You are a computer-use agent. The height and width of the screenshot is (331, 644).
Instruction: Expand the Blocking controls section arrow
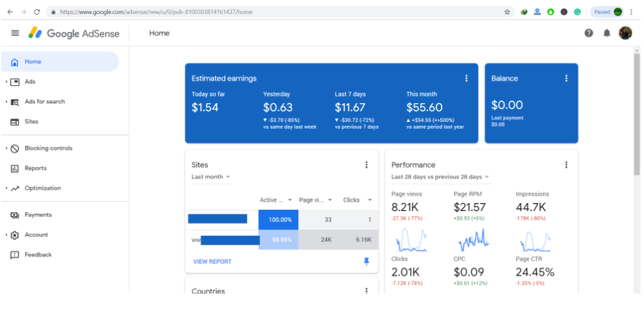6,148
